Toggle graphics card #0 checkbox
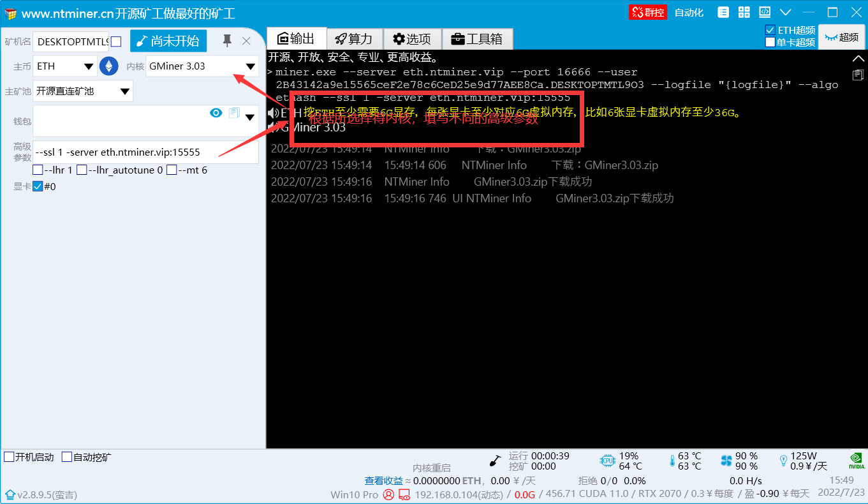The height and width of the screenshot is (504, 868). point(38,187)
